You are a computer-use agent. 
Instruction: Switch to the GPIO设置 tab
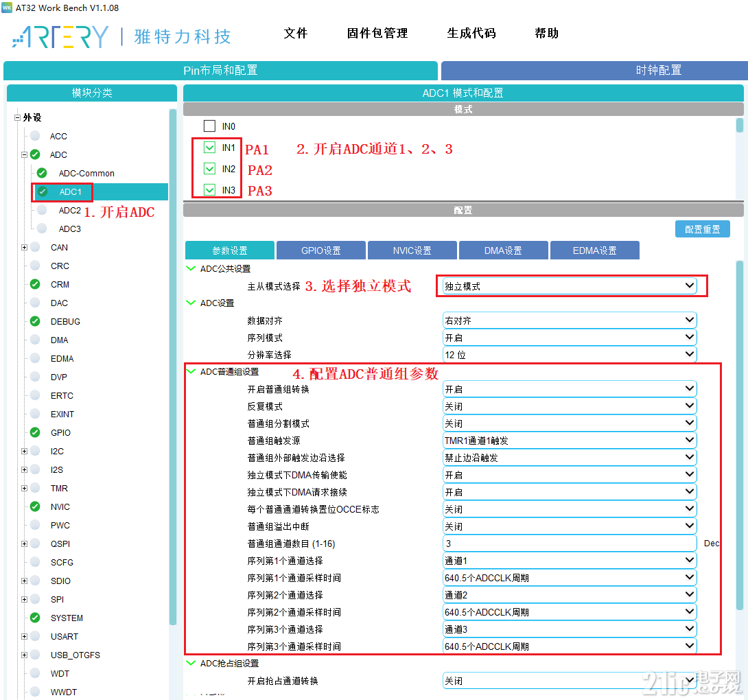[321, 250]
